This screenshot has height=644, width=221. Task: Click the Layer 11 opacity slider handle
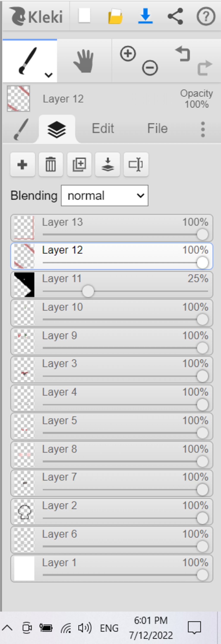88,291
